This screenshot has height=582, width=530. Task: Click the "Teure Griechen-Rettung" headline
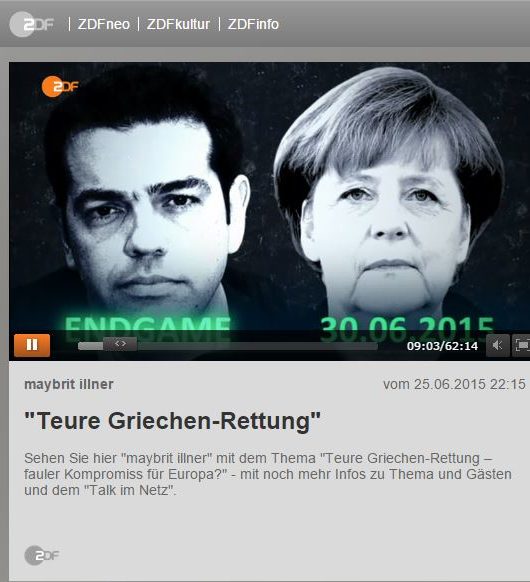point(172,421)
